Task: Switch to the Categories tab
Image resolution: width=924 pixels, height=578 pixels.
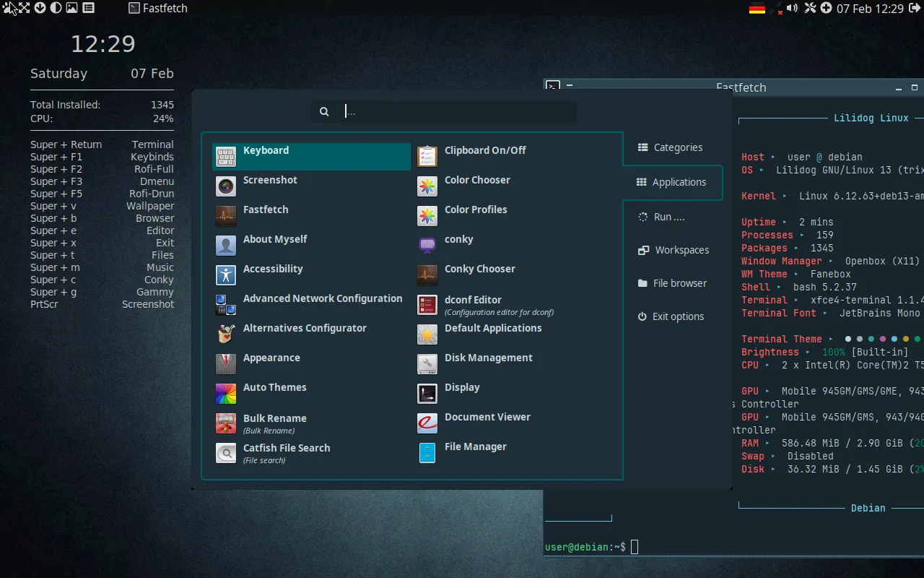Action: point(671,147)
